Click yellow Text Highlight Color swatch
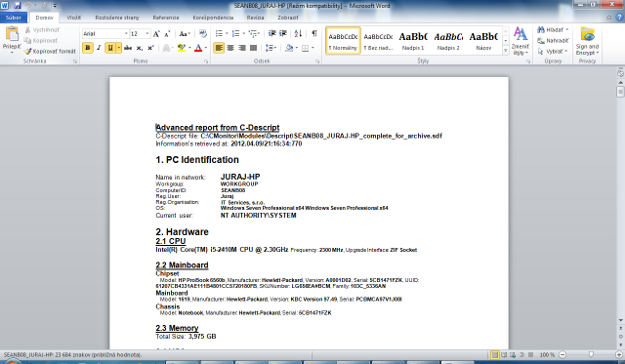 182,48
